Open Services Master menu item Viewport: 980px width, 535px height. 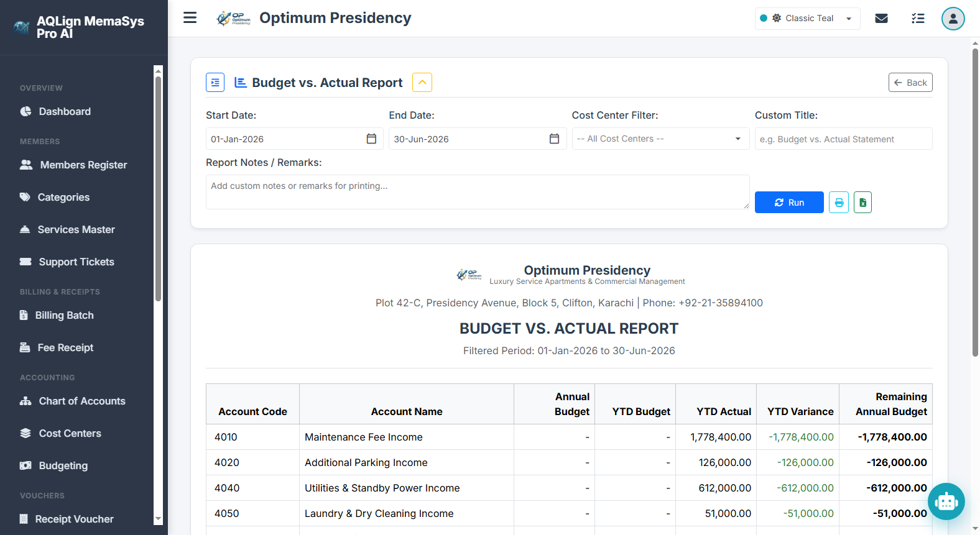(77, 229)
